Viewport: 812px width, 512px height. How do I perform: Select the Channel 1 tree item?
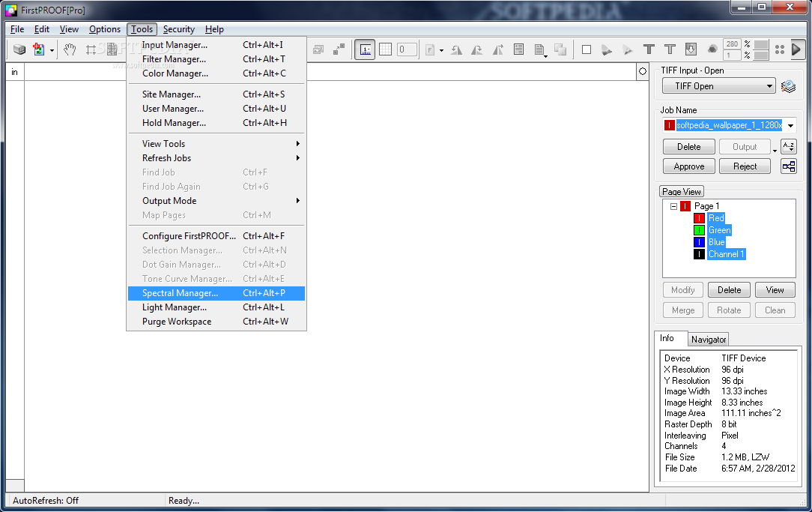tap(726, 254)
